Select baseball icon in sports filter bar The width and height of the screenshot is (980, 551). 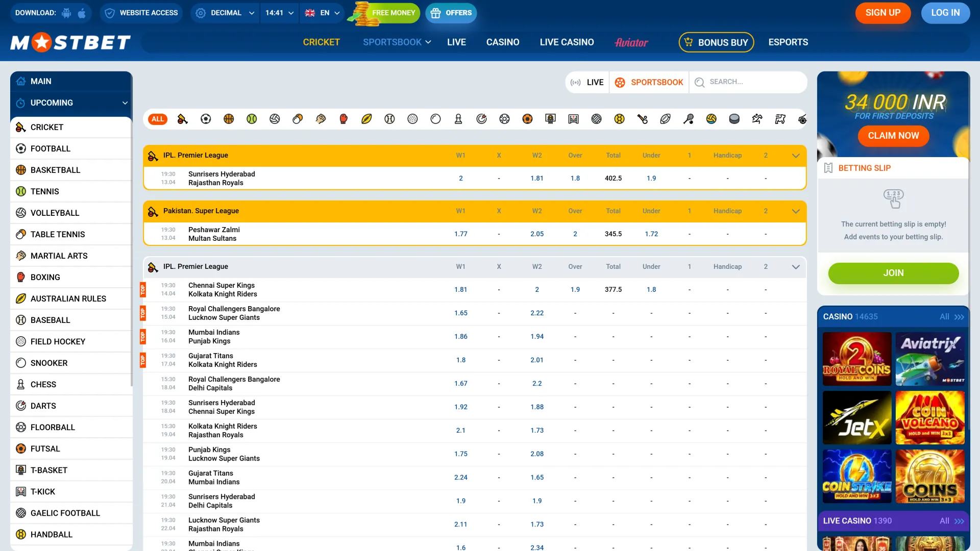pos(389,119)
